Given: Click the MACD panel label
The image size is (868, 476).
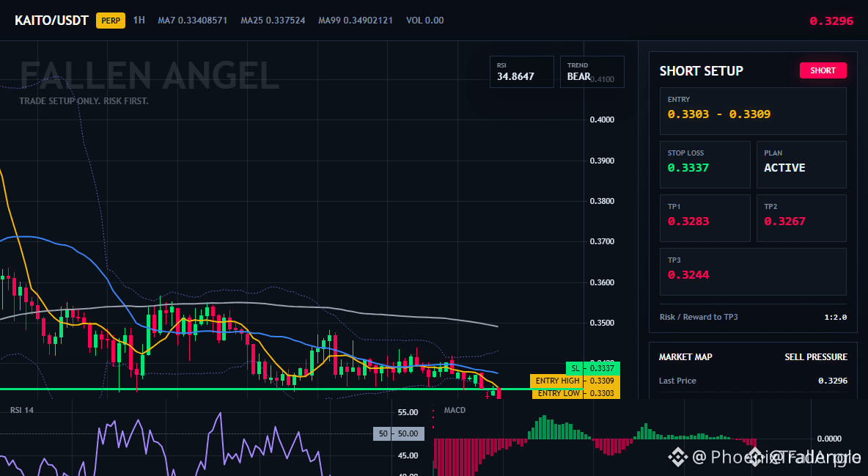Looking at the screenshot, I should coord(455,410).
